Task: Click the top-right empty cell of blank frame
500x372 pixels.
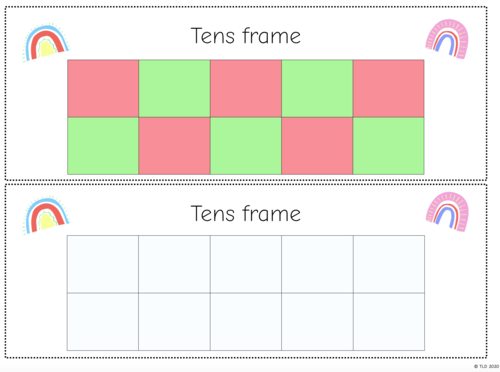Action: click(389, 264)
